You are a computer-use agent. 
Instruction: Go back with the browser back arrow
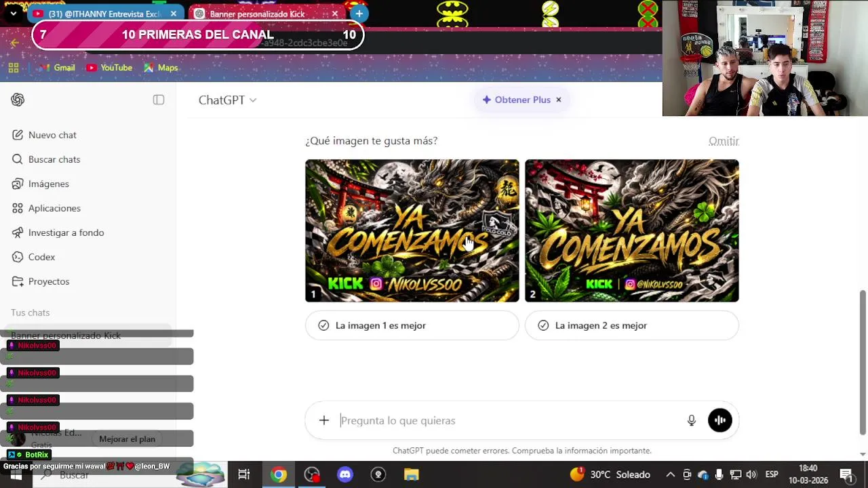[15, 43]
